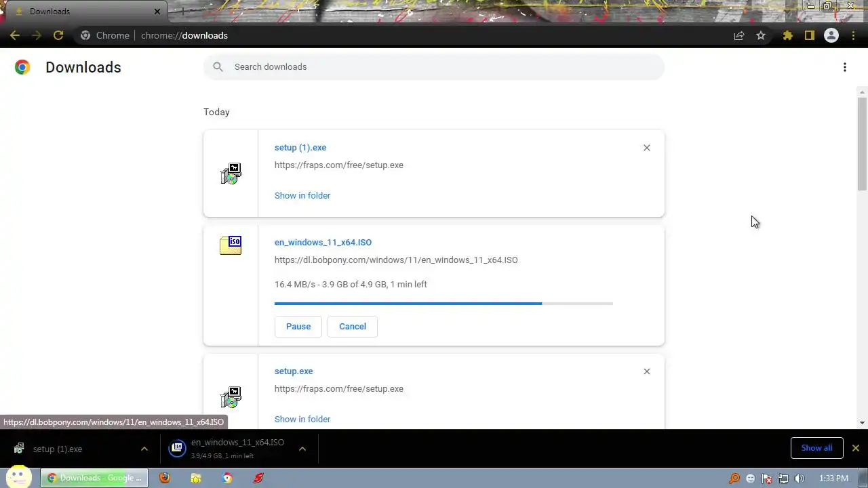
Task: Click the dl.bobpony.com ISO URL in the download card
Action: point(396,260)
